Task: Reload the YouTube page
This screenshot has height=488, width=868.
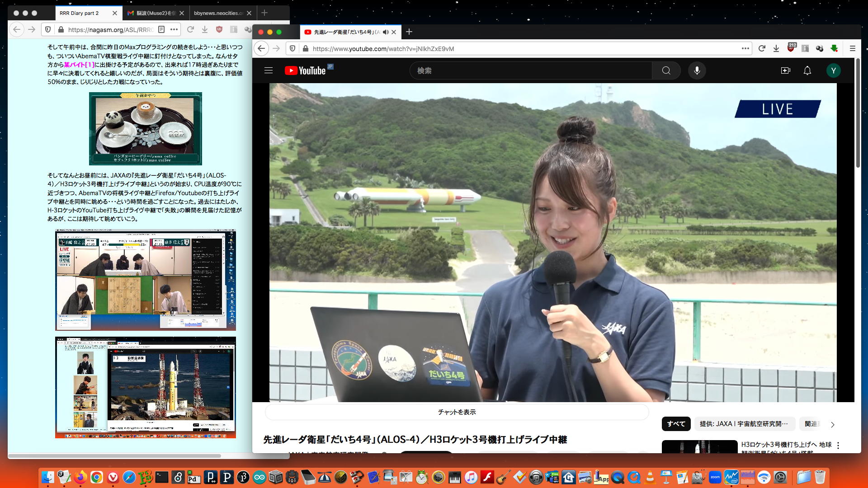Action: (762, 48)
